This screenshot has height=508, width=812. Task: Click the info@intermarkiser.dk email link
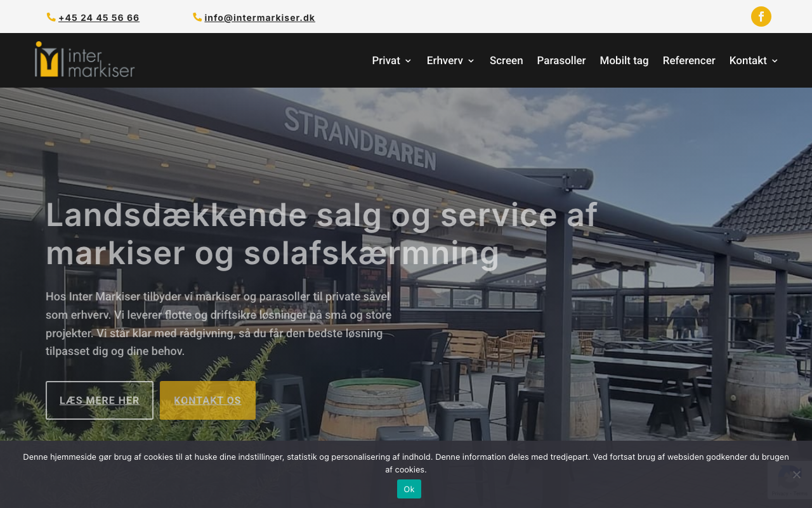click(259, 18)
